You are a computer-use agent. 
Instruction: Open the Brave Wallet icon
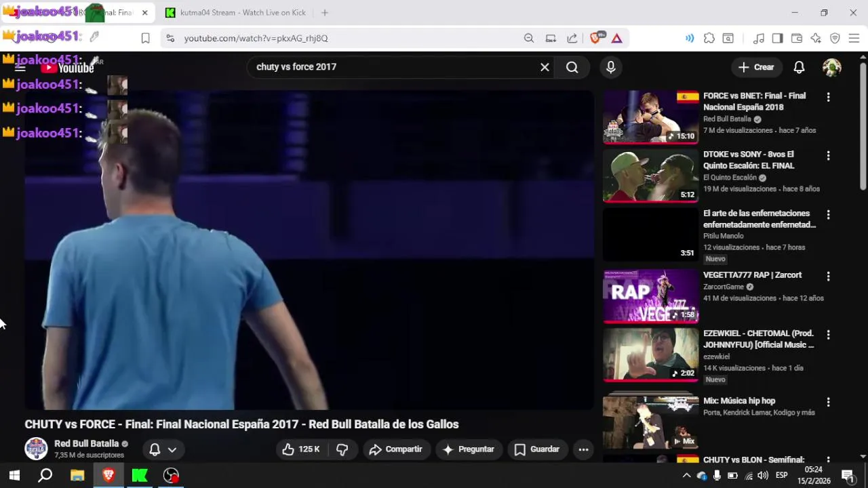(x=797, y=39)
